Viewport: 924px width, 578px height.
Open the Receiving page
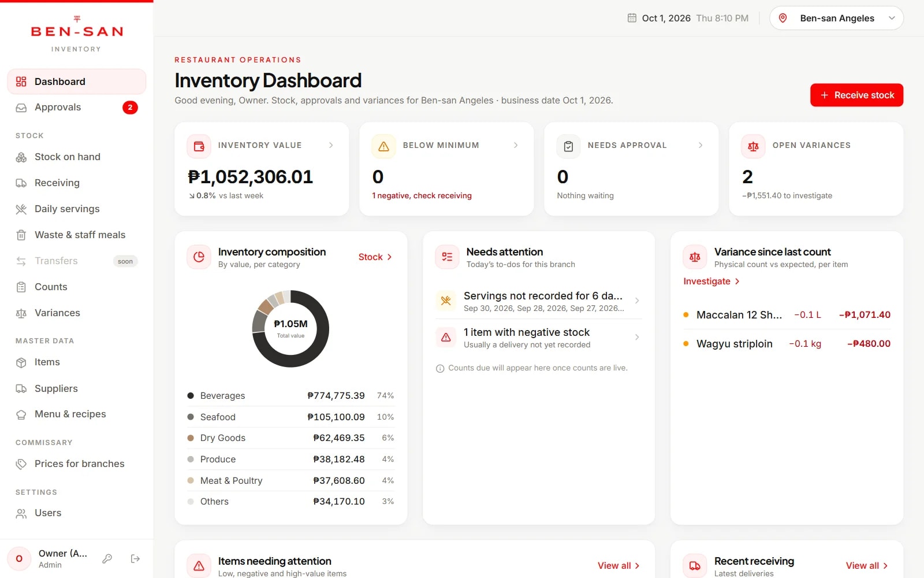[76, 183]
